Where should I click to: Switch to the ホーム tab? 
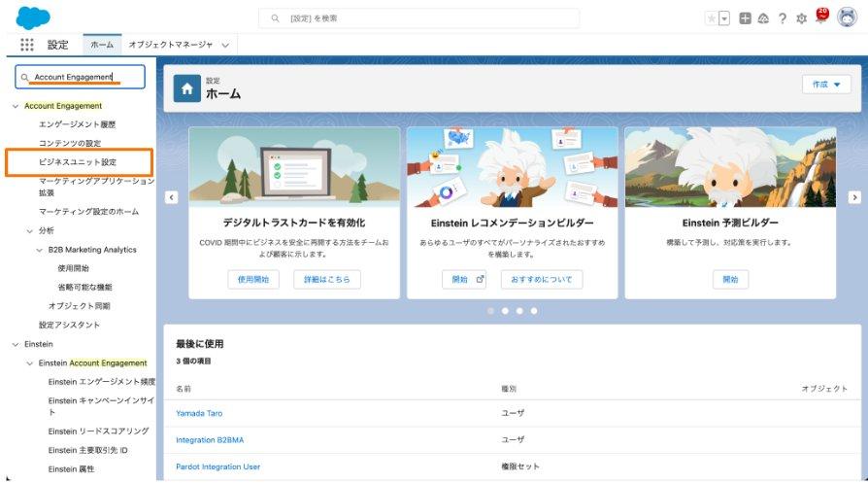pos(102,45)
